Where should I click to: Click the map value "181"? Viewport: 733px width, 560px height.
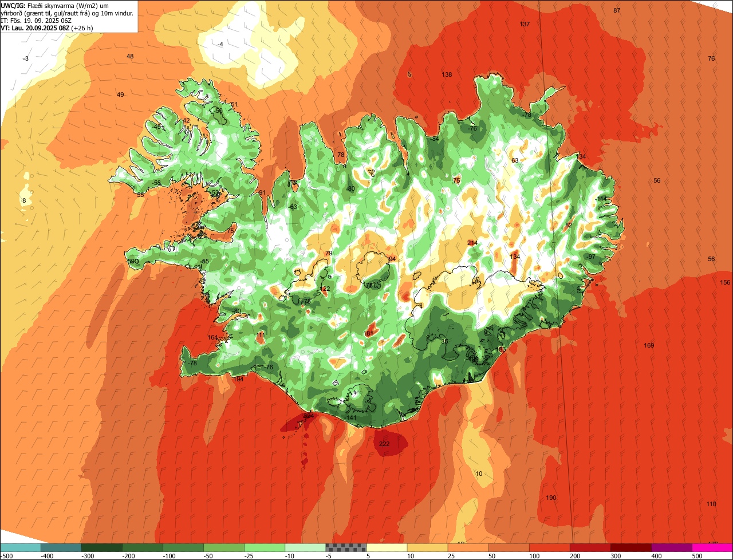[x=369, y=333]
